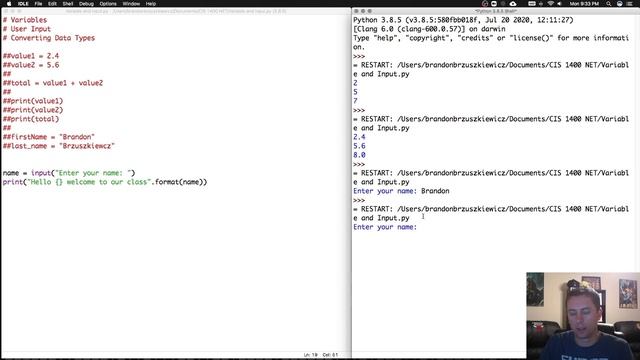
Task: Click the cloud icon in menu bar
Action: [x=513, y=4]
